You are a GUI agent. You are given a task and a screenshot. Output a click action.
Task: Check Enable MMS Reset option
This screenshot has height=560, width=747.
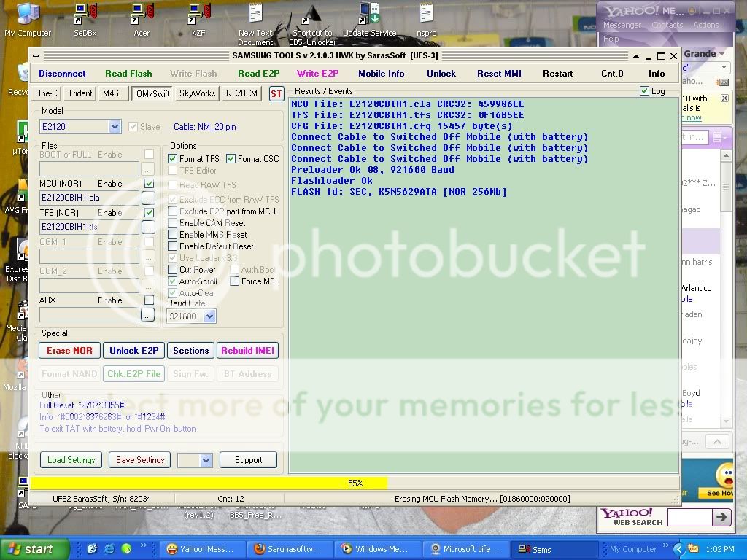(172, 234)
